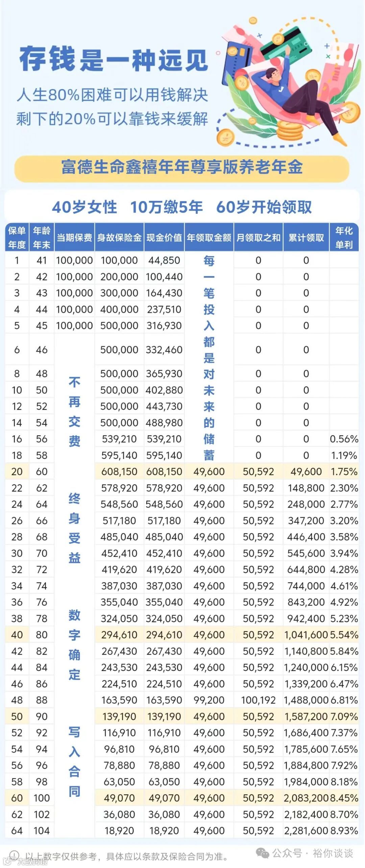Click the 数字确定 vertical label

tap(74, 644)
